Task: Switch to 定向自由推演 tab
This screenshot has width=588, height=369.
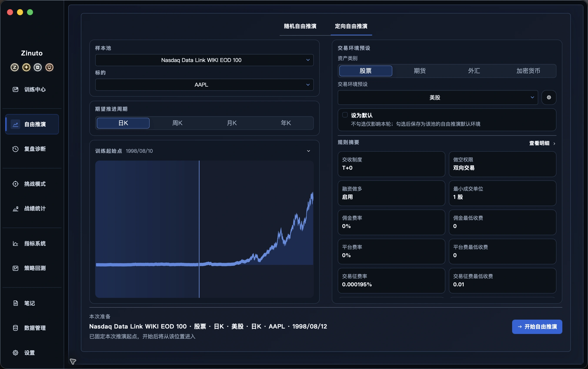Action: point(351,26)
